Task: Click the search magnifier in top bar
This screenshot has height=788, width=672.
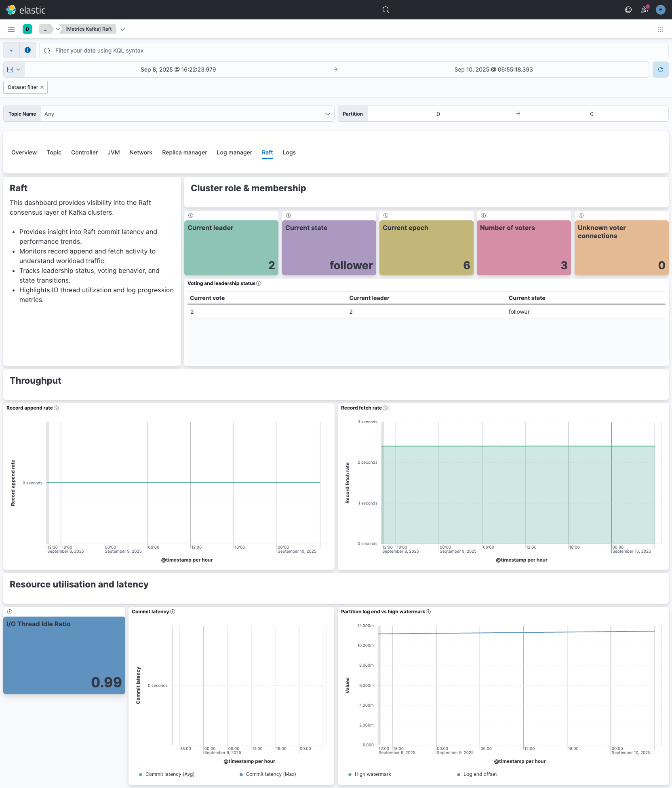Action: point(386,10)
